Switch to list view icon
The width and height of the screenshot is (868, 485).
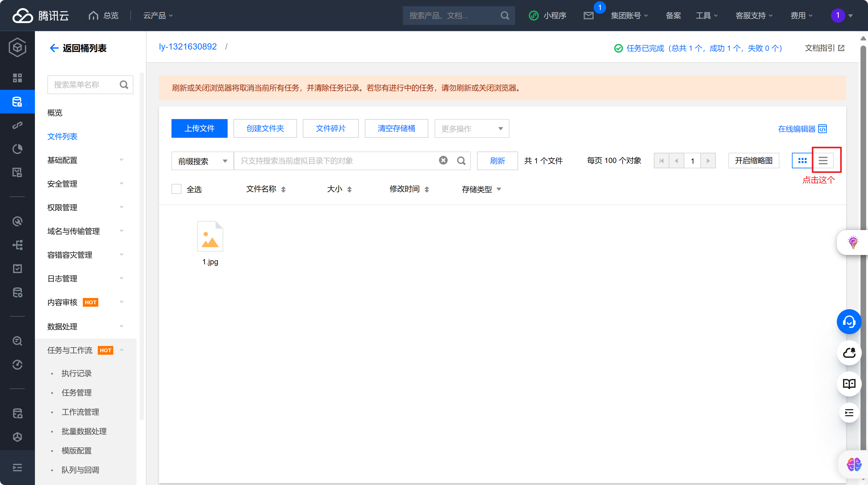[823, 161]
